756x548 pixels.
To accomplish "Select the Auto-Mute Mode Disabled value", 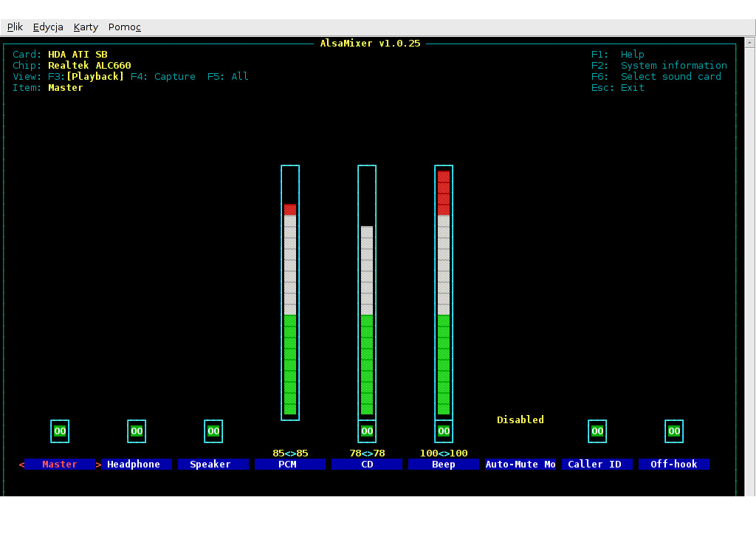I will pos(520,420).
